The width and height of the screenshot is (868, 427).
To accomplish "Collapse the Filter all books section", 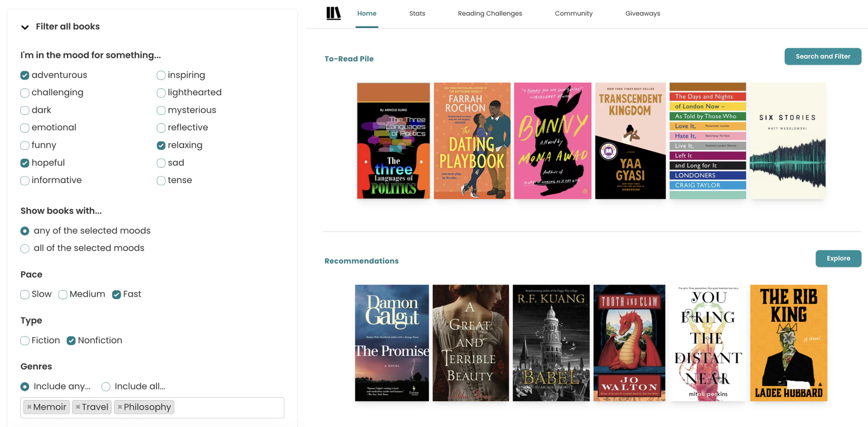I will [25, 28].
